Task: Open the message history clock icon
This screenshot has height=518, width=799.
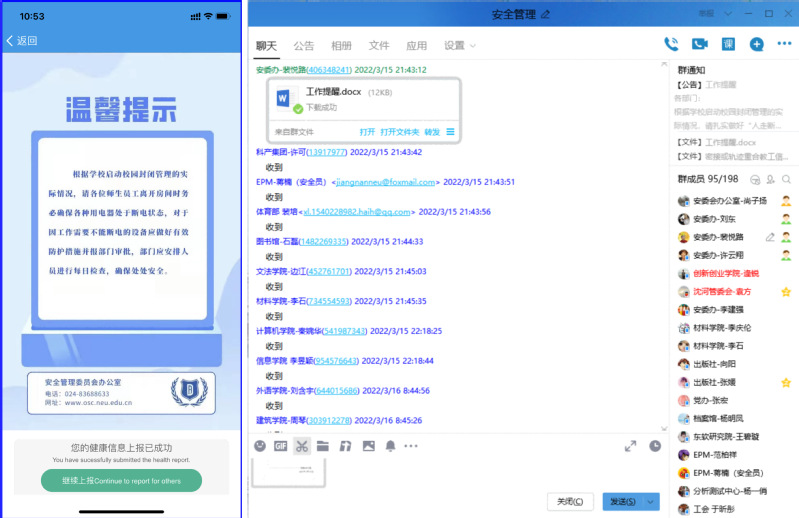Action: [655, 446]
